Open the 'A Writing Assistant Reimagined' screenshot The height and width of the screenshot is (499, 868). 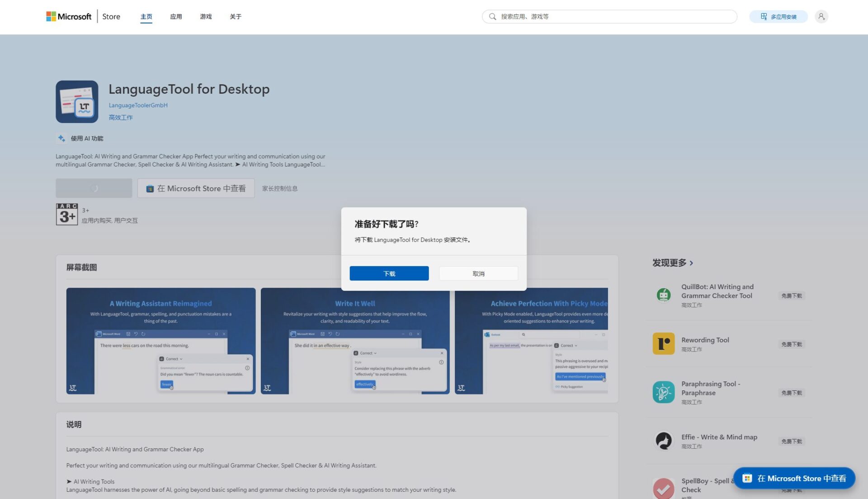point(160,341)
